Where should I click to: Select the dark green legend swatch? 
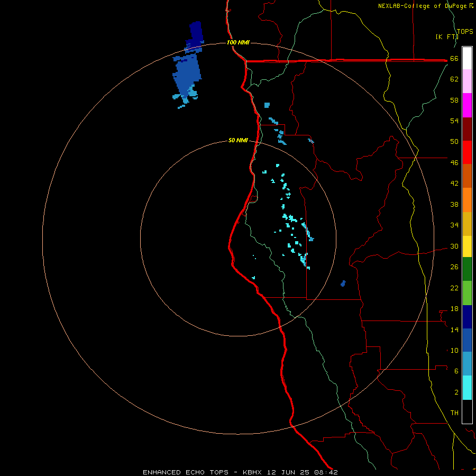(467, 269)
